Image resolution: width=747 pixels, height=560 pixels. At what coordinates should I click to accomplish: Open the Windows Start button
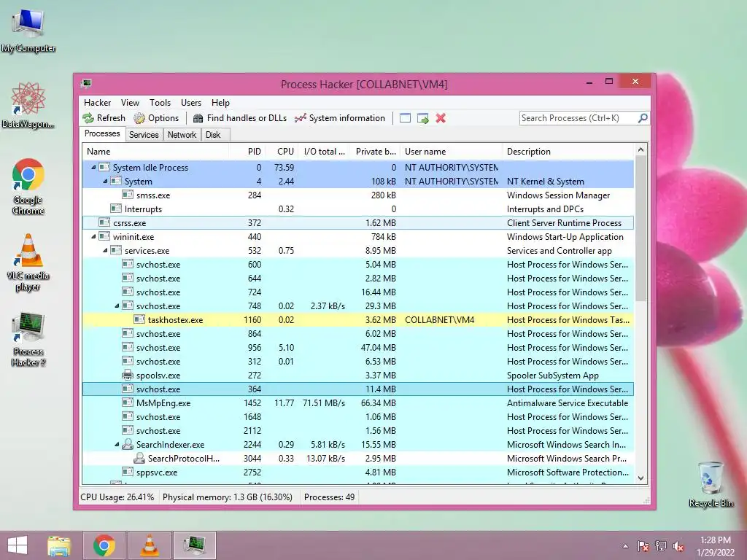[18, 545]
